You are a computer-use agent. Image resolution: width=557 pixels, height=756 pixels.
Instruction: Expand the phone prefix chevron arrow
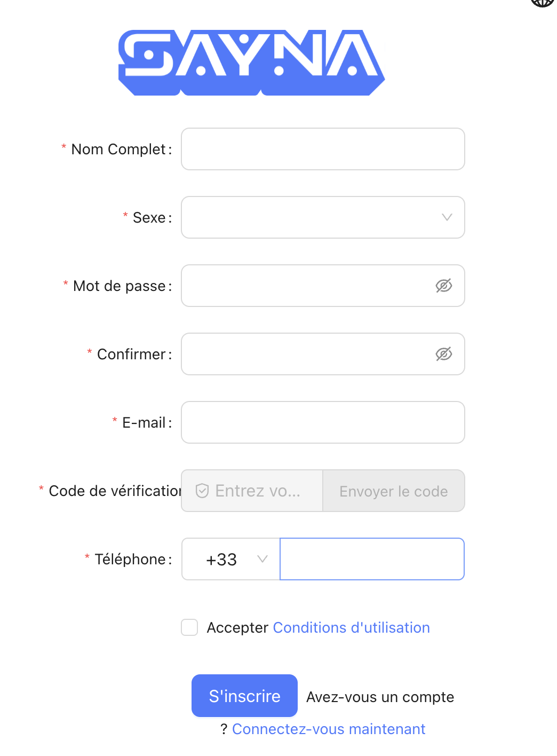262,559
